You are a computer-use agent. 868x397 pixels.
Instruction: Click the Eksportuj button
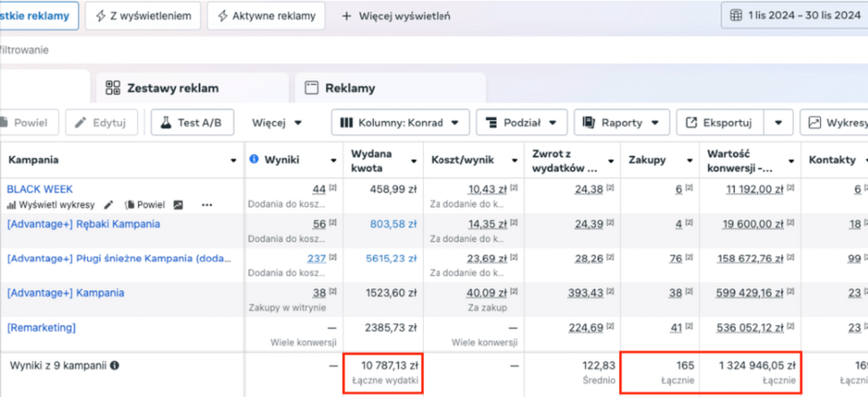pyautogui.click(x=720, y=122)
